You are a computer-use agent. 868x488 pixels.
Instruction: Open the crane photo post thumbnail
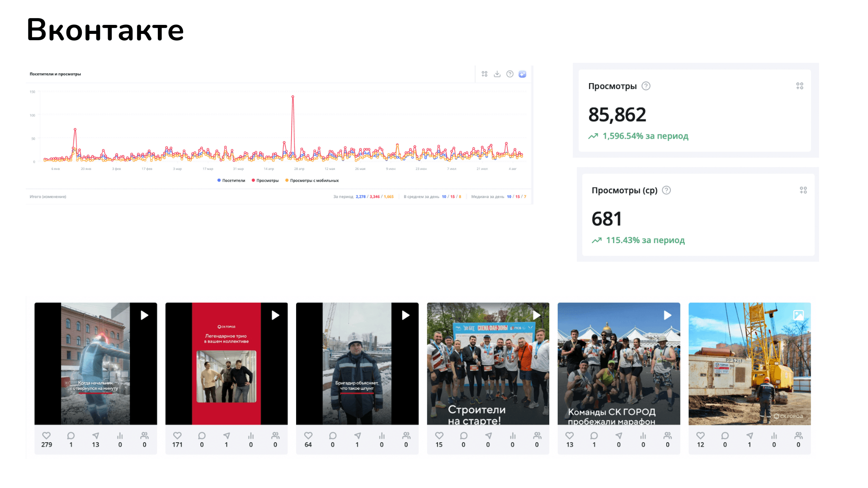[x=749, y=364]
